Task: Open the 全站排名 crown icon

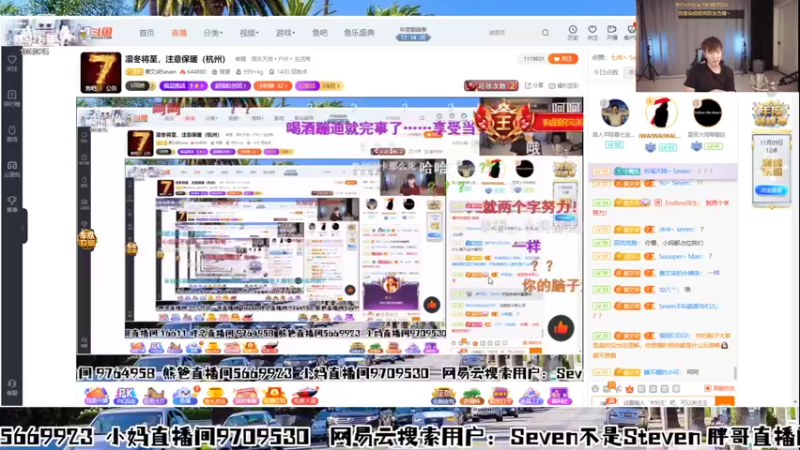Action: [x=443, y=396]
